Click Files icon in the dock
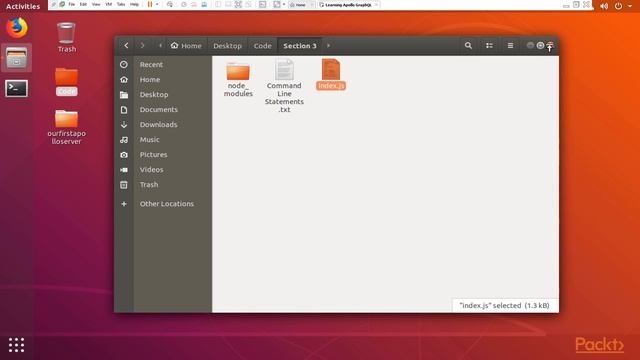The image size is (640, 360). (x=16, y=58)
